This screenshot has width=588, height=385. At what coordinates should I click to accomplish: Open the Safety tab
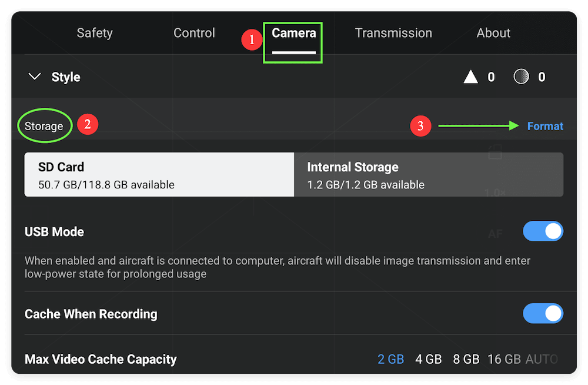95,33
